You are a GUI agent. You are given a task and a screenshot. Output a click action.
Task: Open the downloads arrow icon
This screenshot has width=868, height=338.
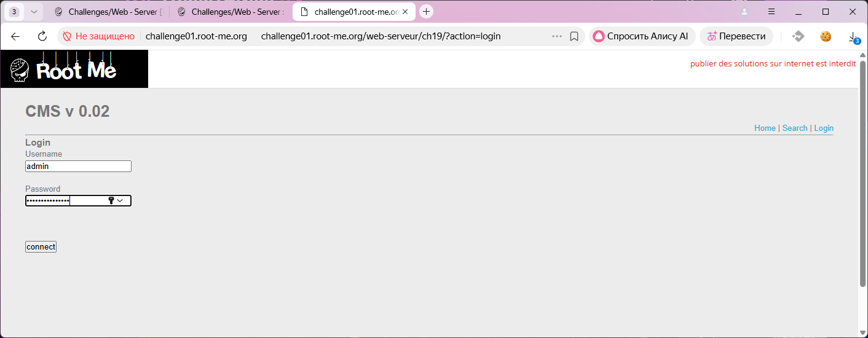pos(853,37)
